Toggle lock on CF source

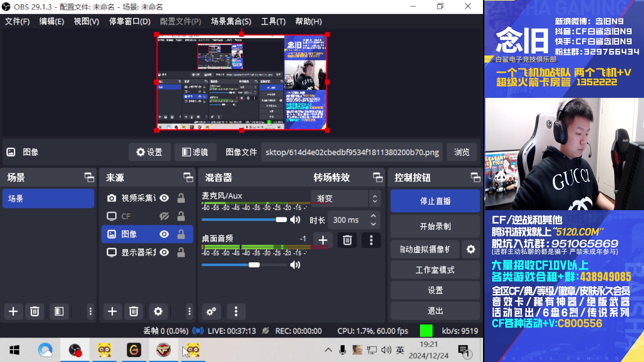tap(181, 216)
